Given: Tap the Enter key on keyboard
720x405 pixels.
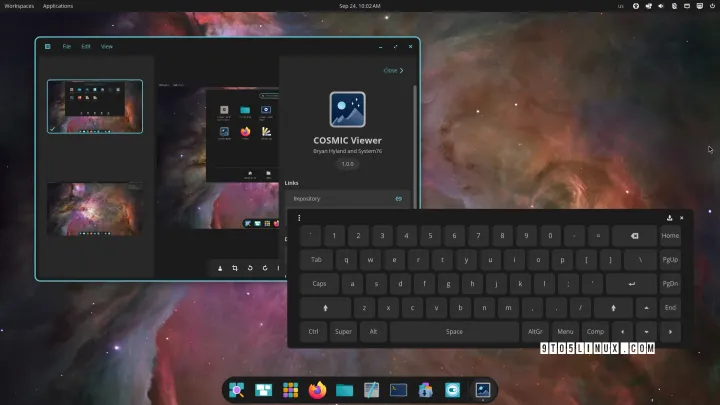Looking at the screenshot, I should point(631,284).
